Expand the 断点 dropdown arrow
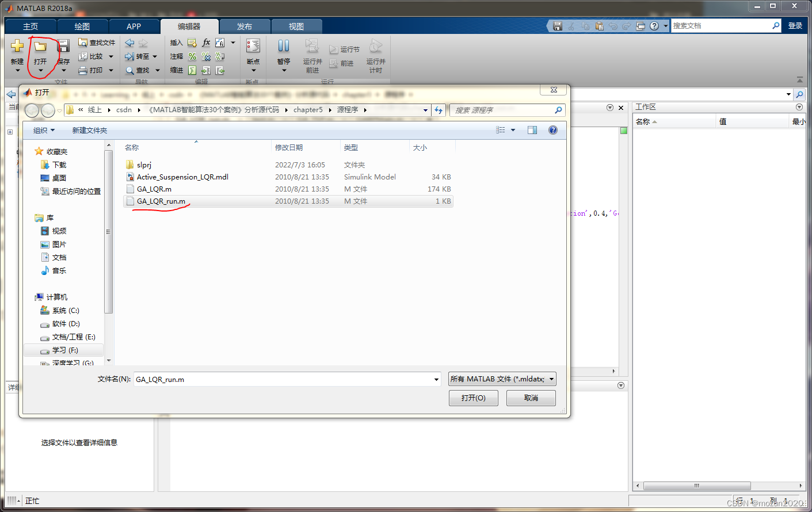The height and width of the screenshot is (512, 812). [x=253, y=71]
